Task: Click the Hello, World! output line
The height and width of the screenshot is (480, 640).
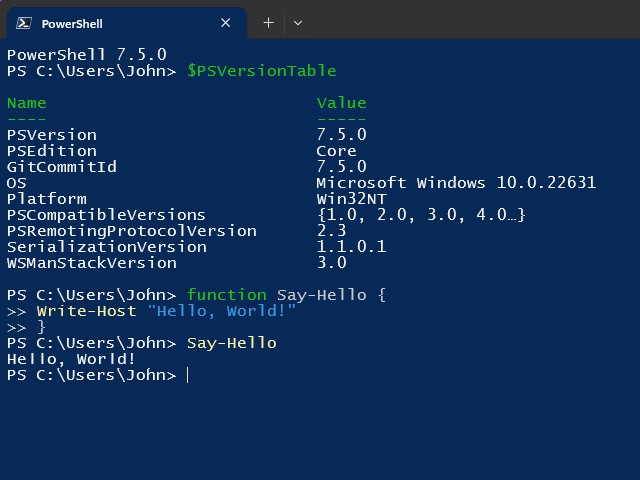Action: 72,359
